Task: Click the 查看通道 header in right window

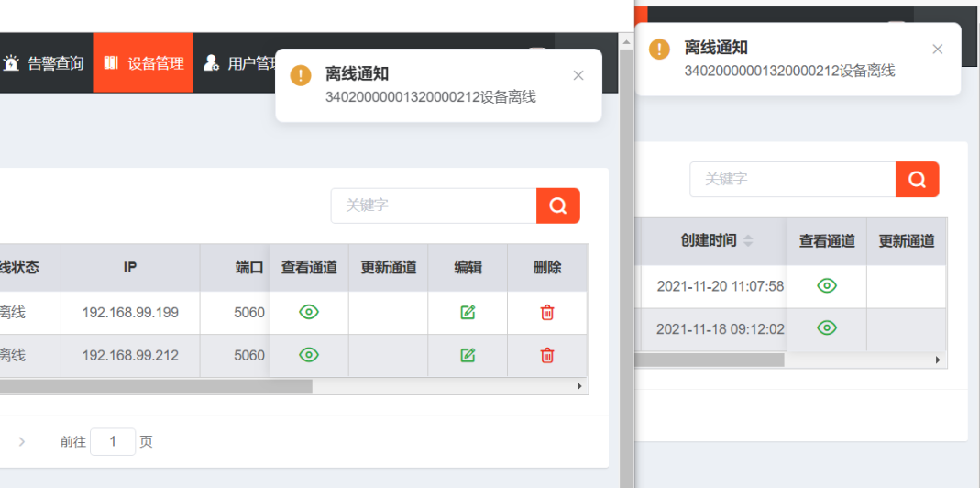Action: pos(827,241)
